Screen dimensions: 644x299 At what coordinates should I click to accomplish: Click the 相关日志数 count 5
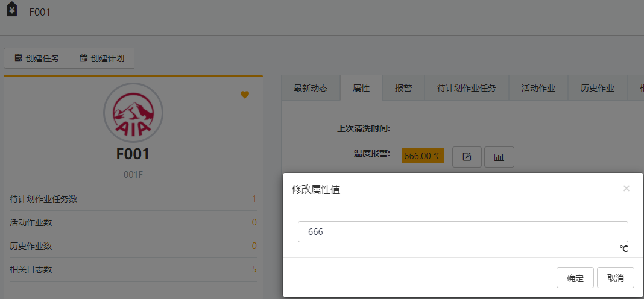(254, 269)
